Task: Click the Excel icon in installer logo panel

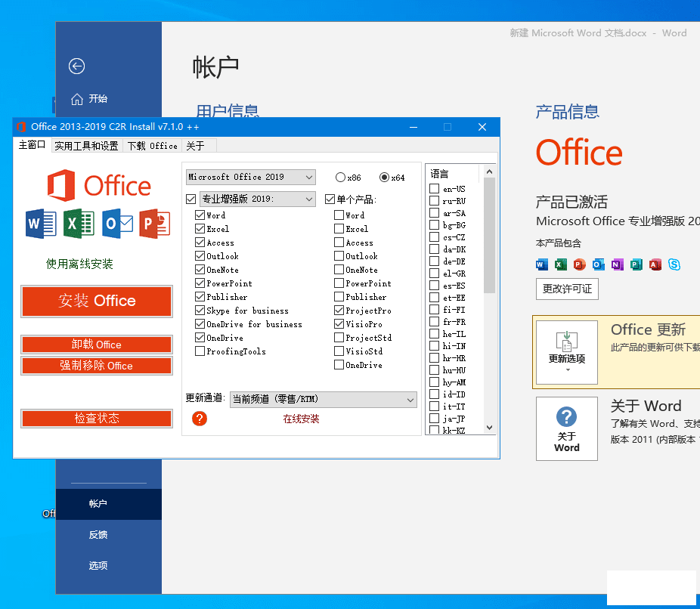Action: pyautogui.click(x=79, y=223)
